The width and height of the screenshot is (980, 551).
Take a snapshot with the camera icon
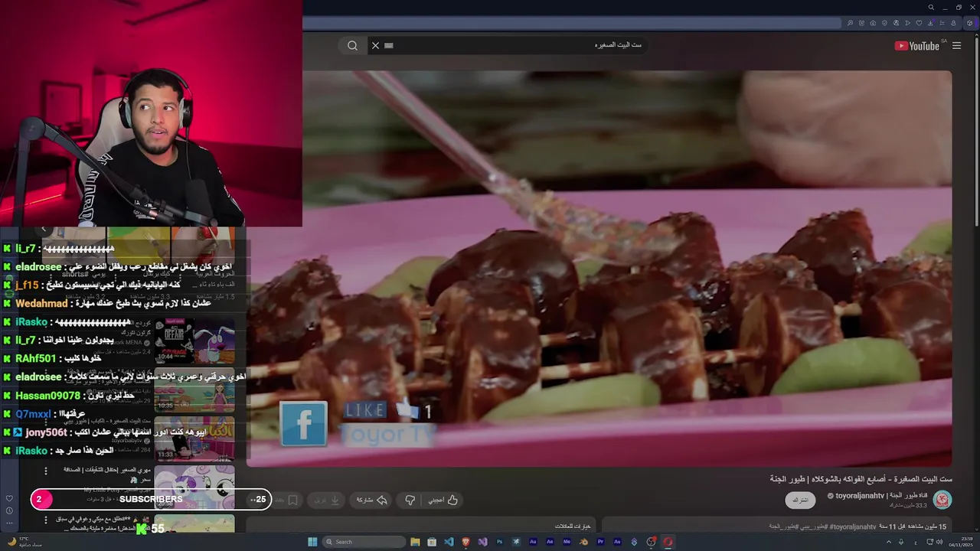(x=873, y=23)
